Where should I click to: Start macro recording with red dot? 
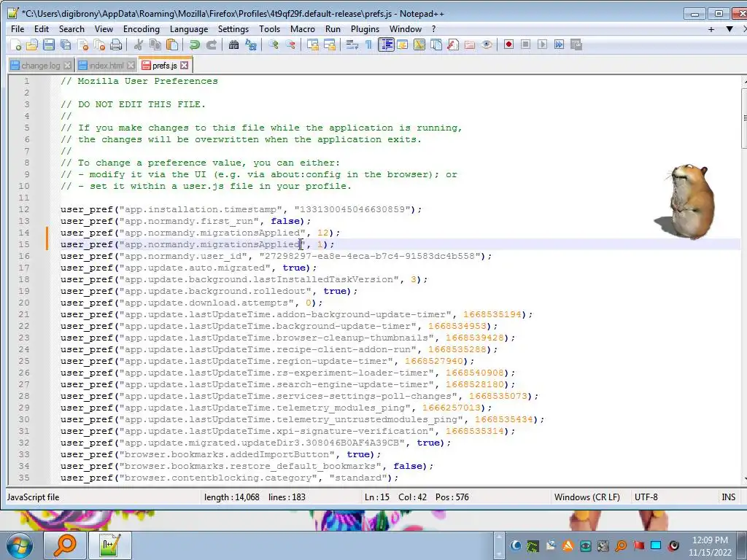click(508, 44)
